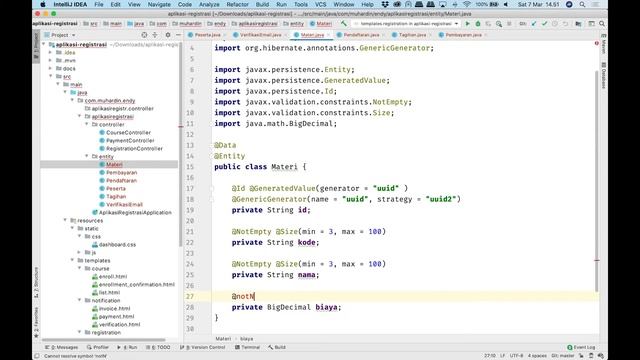The height and width of the screenshot is (360, 640).
Task: Open the TODO tool window
Action: [158, 347]
